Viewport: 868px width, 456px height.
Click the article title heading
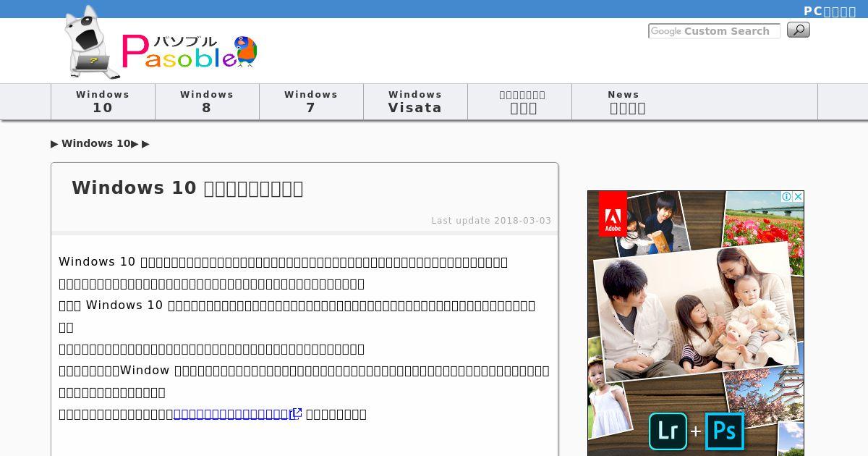tap(187, 188)
